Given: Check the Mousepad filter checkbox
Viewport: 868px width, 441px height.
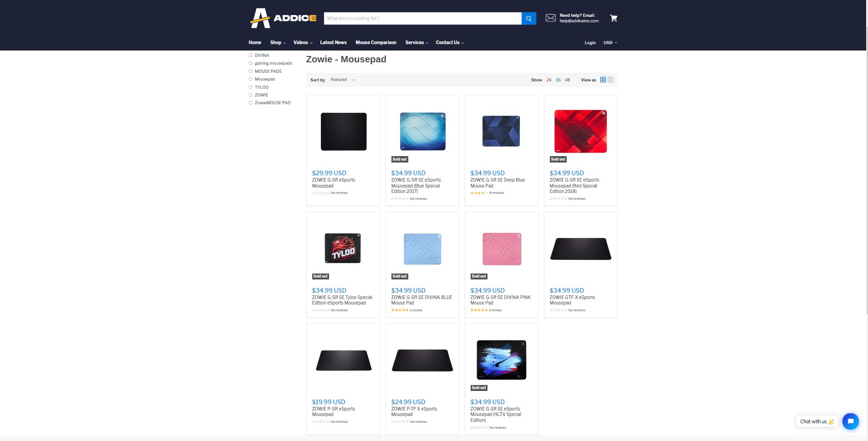Looking at the screenshot, I should click(x=250, y=79).
